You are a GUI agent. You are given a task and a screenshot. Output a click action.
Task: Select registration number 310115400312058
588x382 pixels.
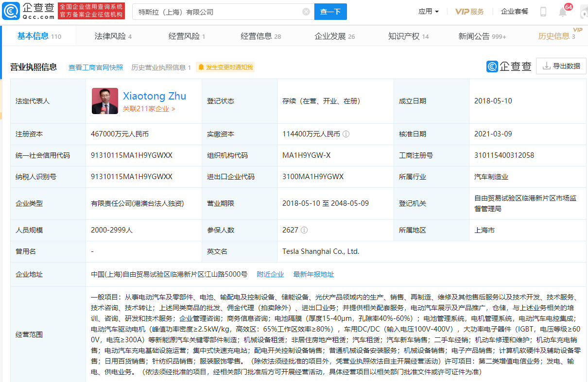(x=504, y=155)
